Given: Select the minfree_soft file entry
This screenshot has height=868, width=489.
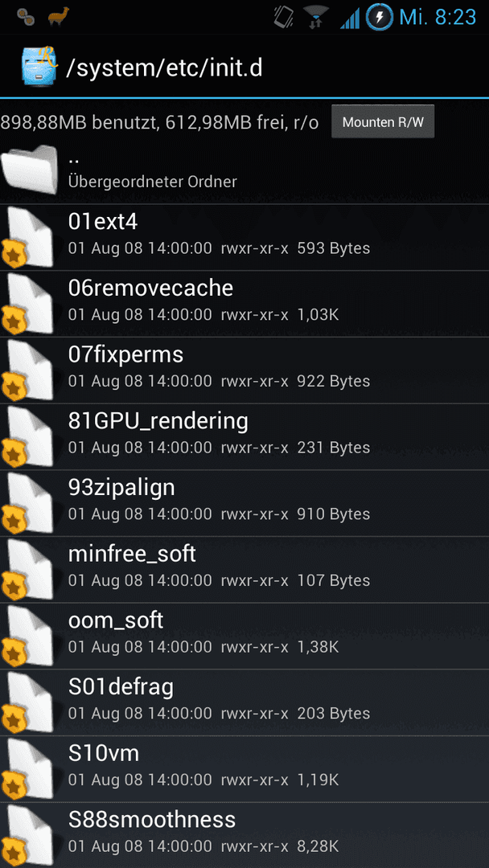Looking at the screenshot, I should [x=244, y=570].
